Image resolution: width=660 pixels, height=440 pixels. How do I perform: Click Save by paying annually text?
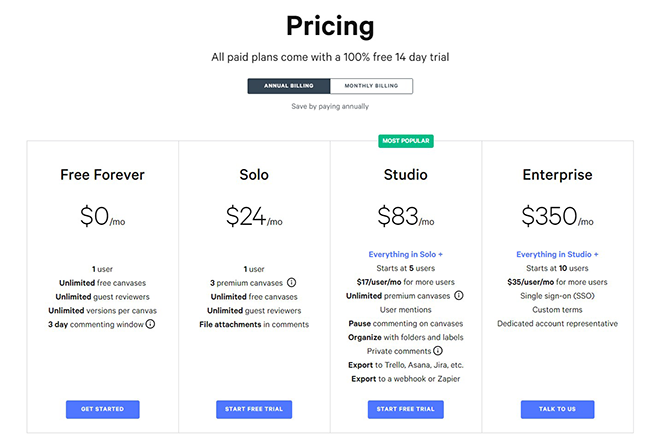330,107
